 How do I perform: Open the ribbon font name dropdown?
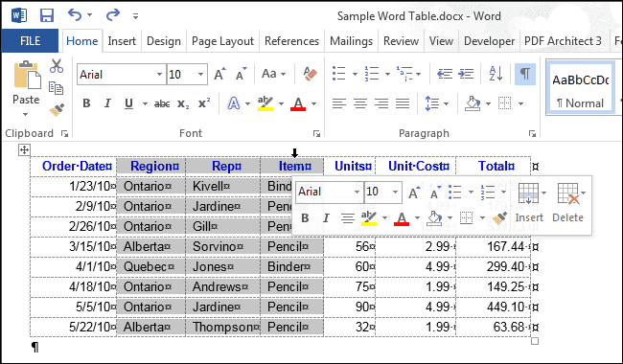coord(159,74)
